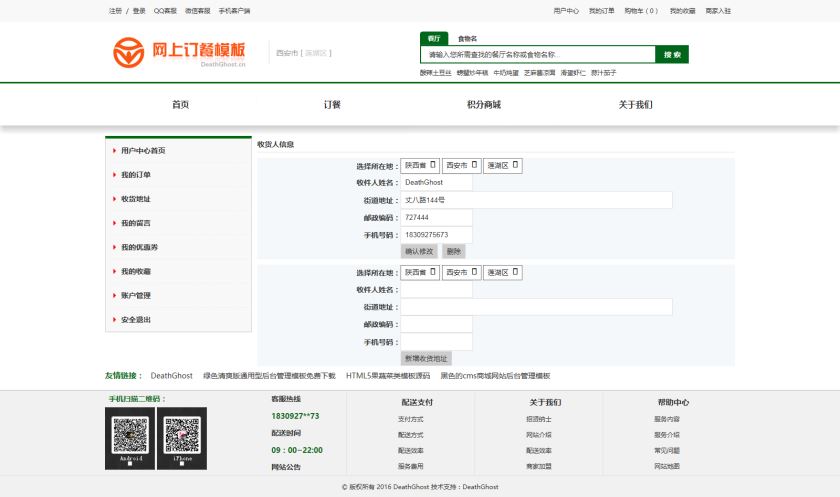Image resolution: width=840 pixels, height=497 pixels.
Task: Click the 海蜇虾仁 suggested keyword
Action: coord(573,73)
